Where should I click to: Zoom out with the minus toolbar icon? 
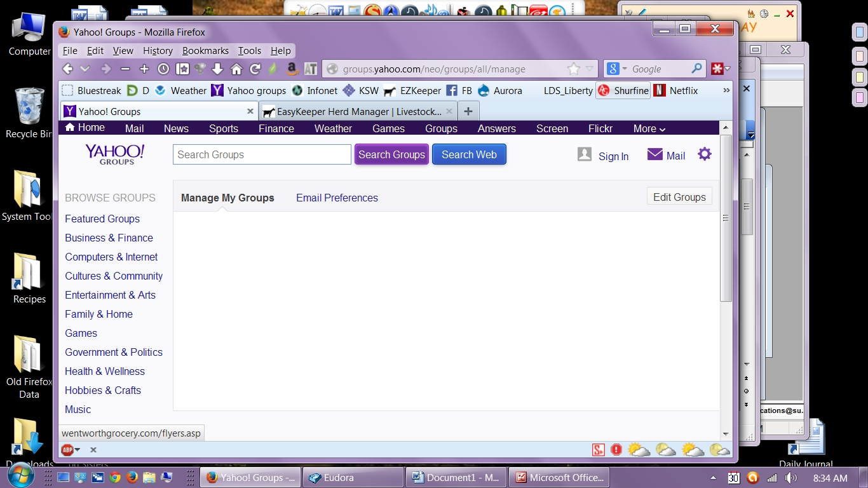point(125,69)
